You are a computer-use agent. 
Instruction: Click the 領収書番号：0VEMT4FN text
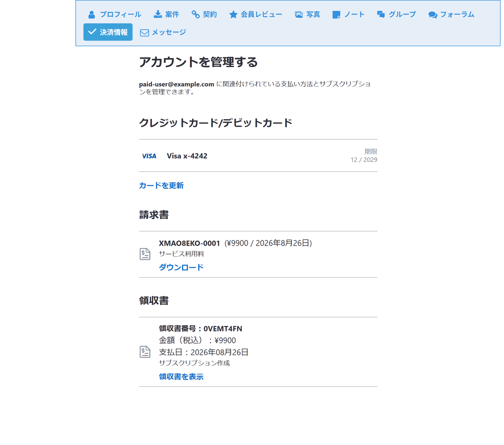[201, 329]
